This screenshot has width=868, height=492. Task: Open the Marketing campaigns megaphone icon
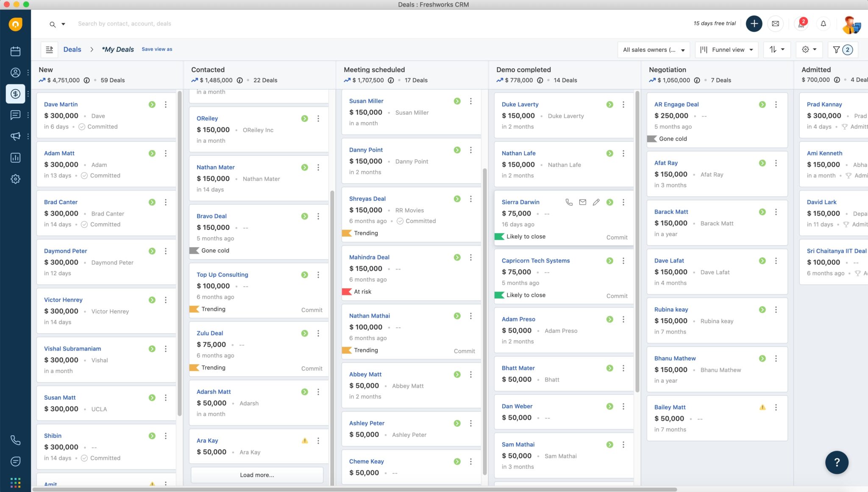click(x=15, y=136)
